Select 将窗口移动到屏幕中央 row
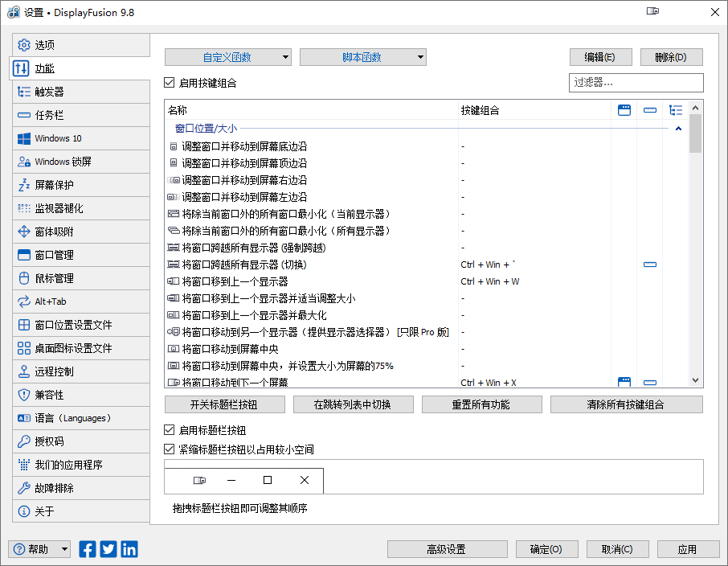Screen dimensions: 728x566 (426, 348)
